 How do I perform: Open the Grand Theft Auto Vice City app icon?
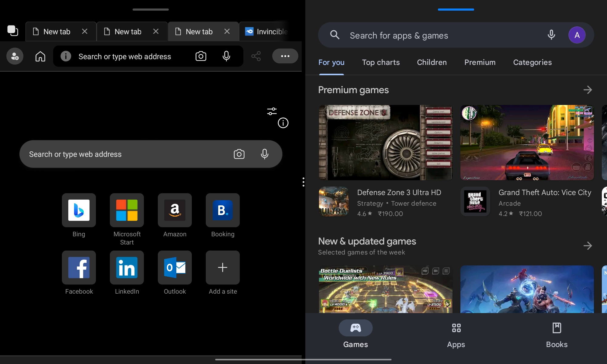pos(475,201)
